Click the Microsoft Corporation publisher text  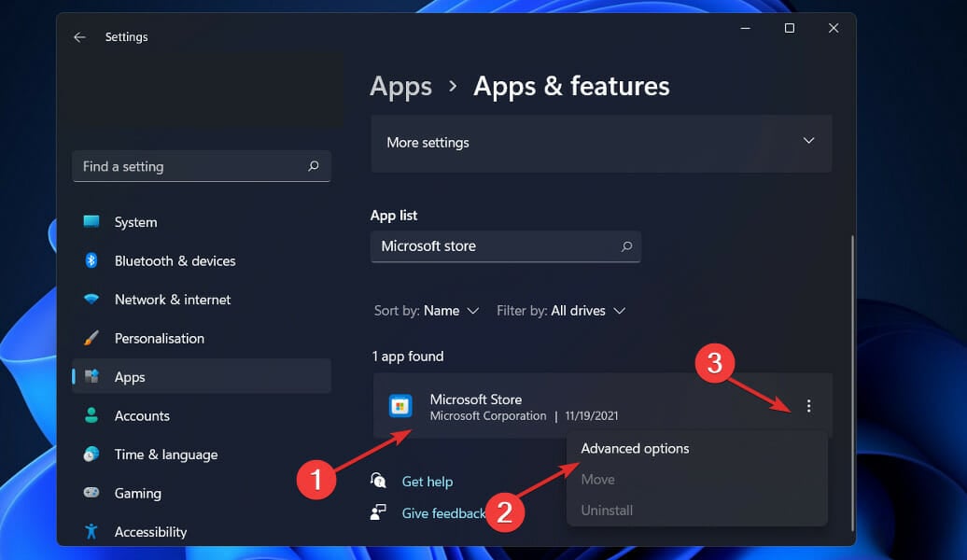[x=488, y=416]
